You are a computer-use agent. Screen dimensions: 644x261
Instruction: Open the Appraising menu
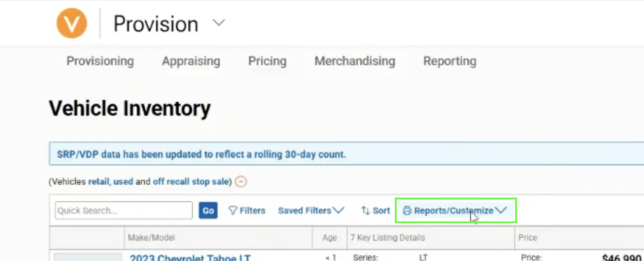tap(191, 61)
